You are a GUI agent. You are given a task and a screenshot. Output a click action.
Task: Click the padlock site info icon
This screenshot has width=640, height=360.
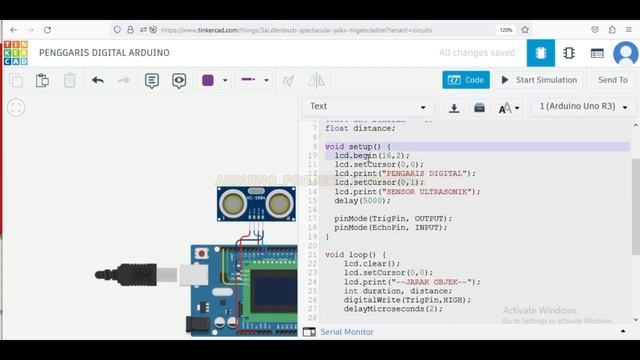tap(130, 30)
